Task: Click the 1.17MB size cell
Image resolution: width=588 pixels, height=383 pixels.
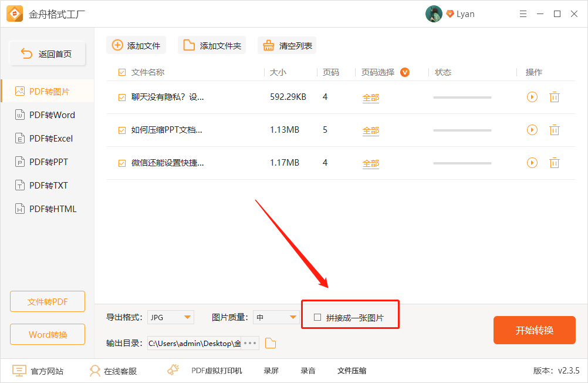Action: coord(285,163)
